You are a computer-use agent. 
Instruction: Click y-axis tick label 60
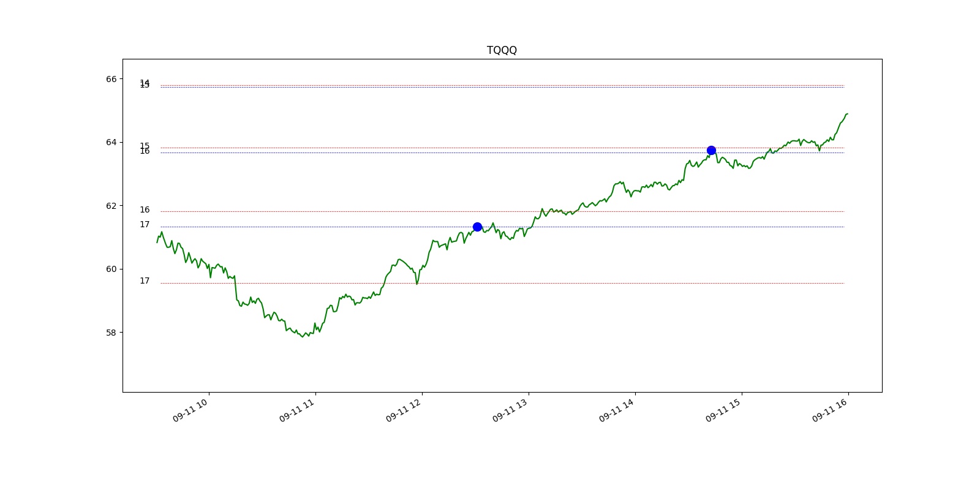coord(111,269)
